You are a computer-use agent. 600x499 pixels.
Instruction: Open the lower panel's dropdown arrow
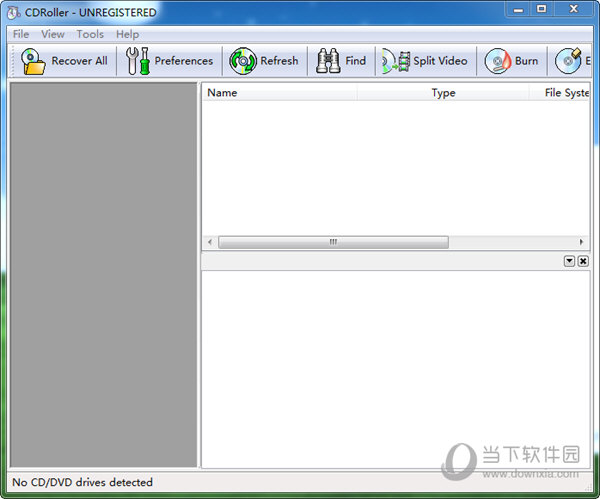569,261
